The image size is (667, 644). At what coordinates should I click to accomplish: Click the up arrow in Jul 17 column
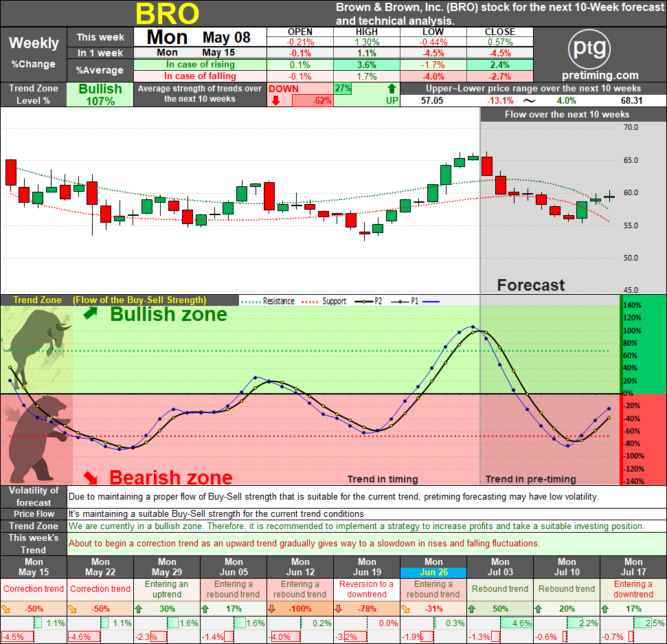point(605,609)
